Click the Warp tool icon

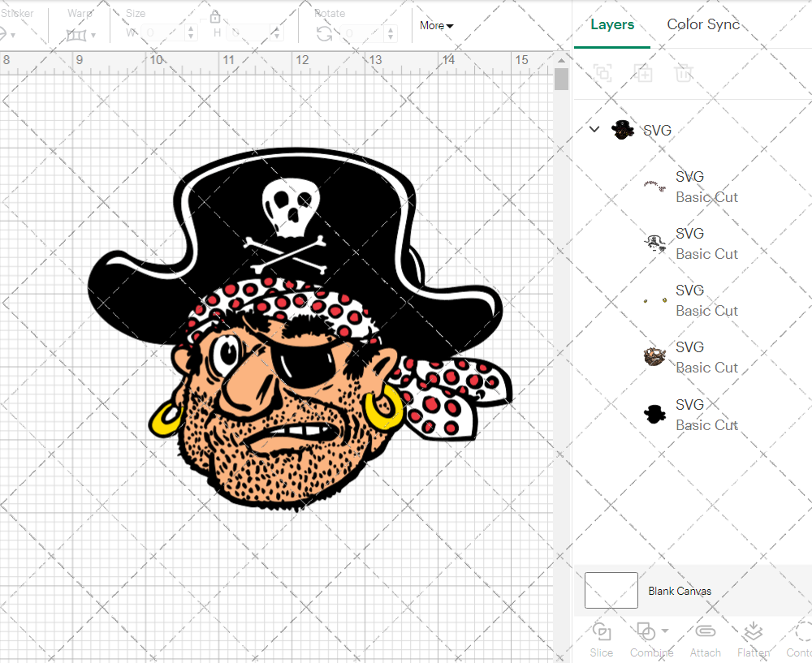click(x=76, y=35)
